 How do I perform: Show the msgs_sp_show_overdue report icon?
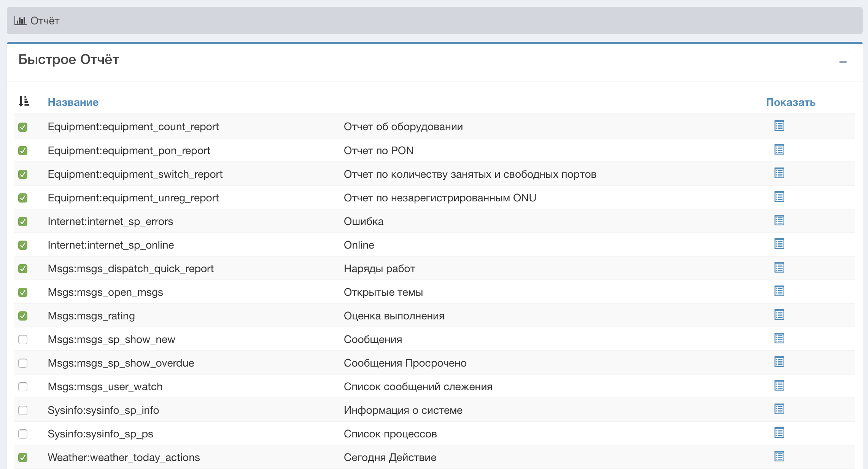(x=779, y=362)
